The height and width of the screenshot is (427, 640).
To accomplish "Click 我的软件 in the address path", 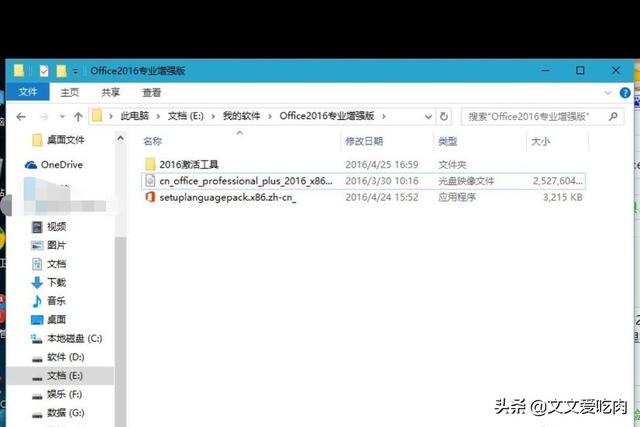I will click(x=241, y=116).
